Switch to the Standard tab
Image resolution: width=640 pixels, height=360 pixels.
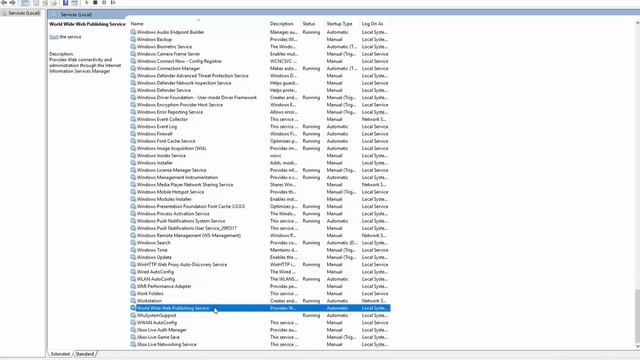(x=85, y=354)
